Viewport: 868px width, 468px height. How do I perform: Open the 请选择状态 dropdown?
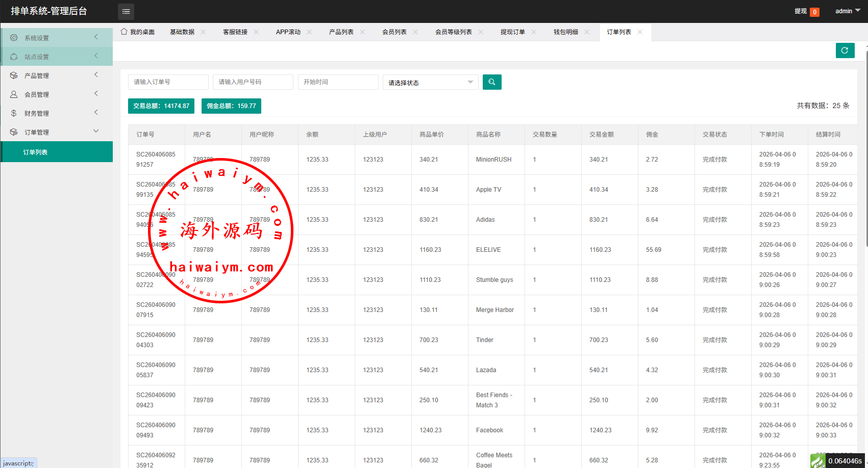[430, 83]
